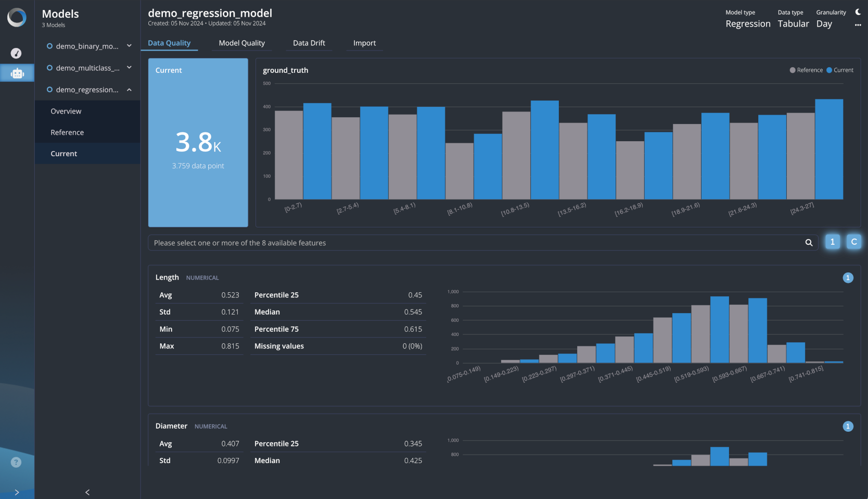Collapse the models panel with left arrow
This screenshot has width=868, height=499.
point(87,492)
